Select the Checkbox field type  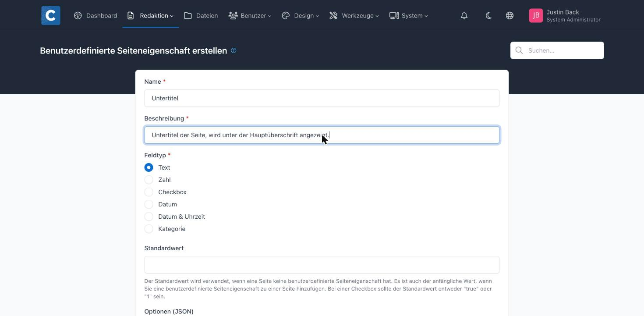pyautogui.click(x=149, y=192)
